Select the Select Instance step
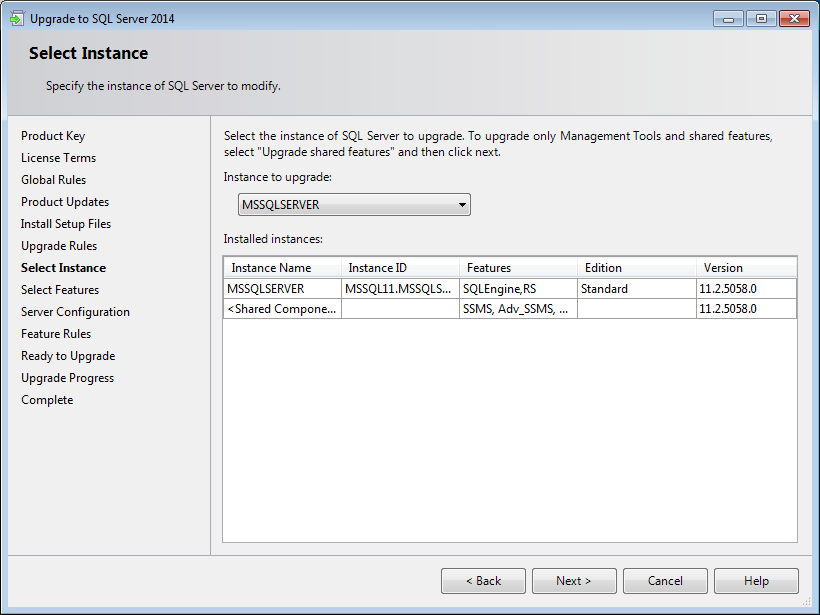 click(63, 268)
